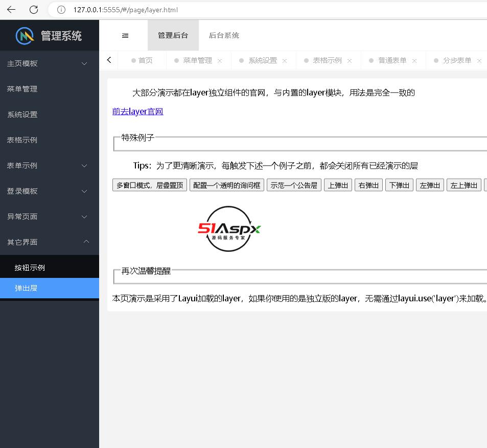Open 系统设置 in the sidebar
The width and height of the screenshot is (487, 448).
50,114
